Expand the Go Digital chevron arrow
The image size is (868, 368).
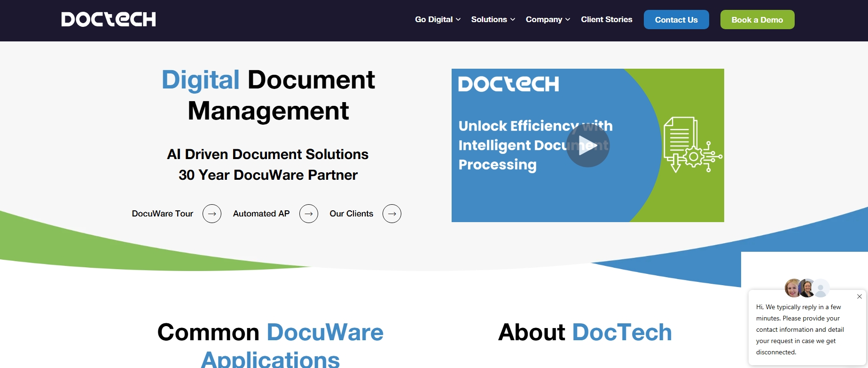pos(458,20)
